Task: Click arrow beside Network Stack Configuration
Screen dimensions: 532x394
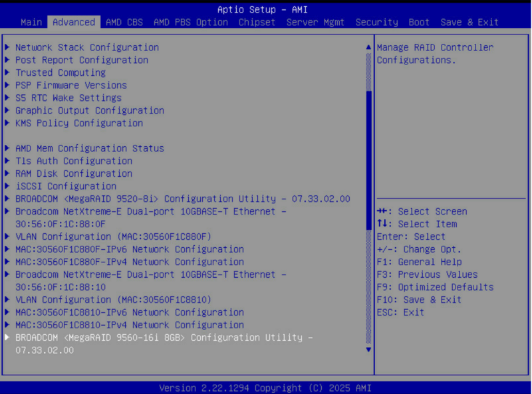Action: (x=7, y=47)
